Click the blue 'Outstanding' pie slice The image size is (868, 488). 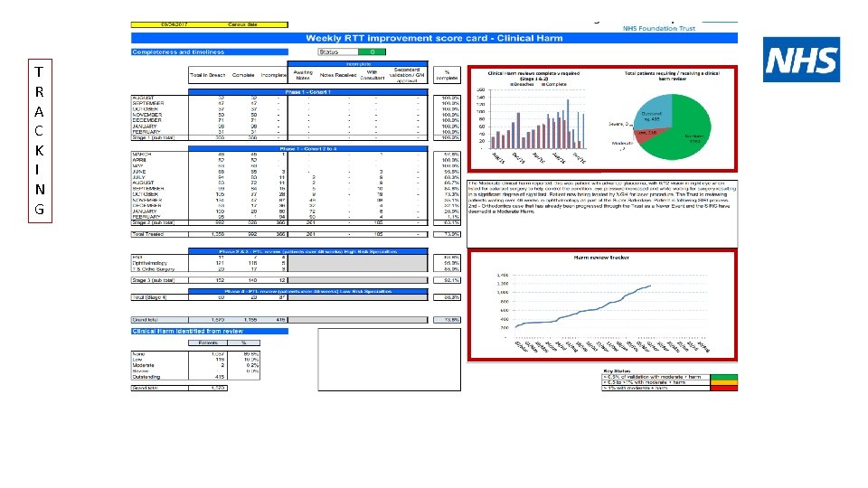(x=655, y=112)
